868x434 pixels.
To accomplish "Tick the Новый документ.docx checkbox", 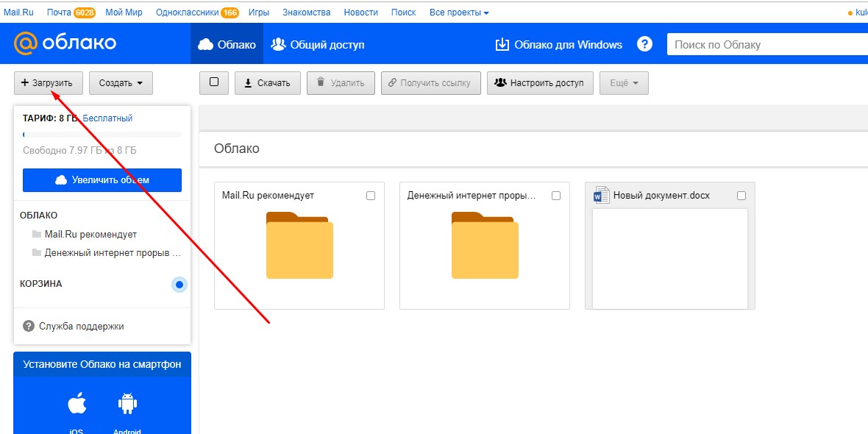I will click(741, 196).
